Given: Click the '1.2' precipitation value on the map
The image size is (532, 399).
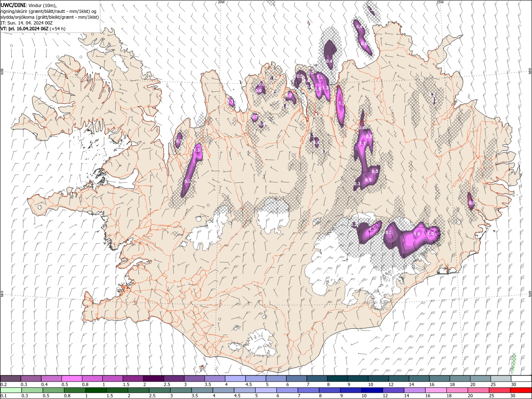Looking at the screenshot, I should tap(319, 77).
